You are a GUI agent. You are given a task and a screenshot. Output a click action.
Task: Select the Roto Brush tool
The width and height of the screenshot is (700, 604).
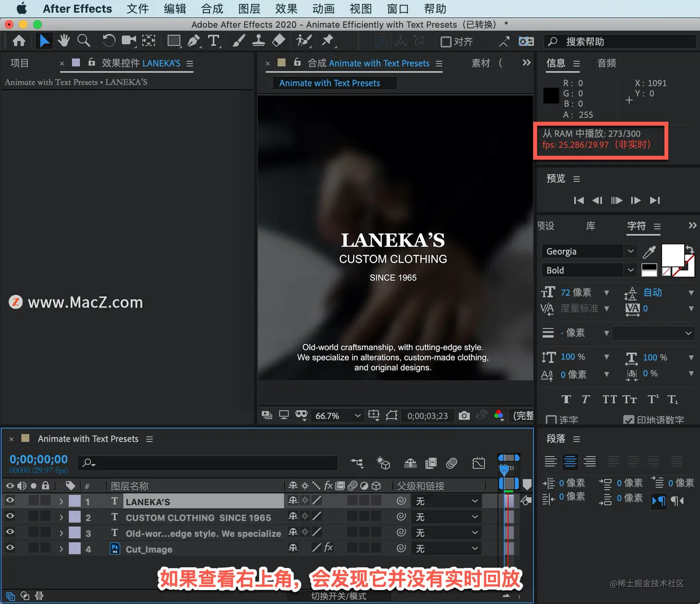tap(303, 41)
